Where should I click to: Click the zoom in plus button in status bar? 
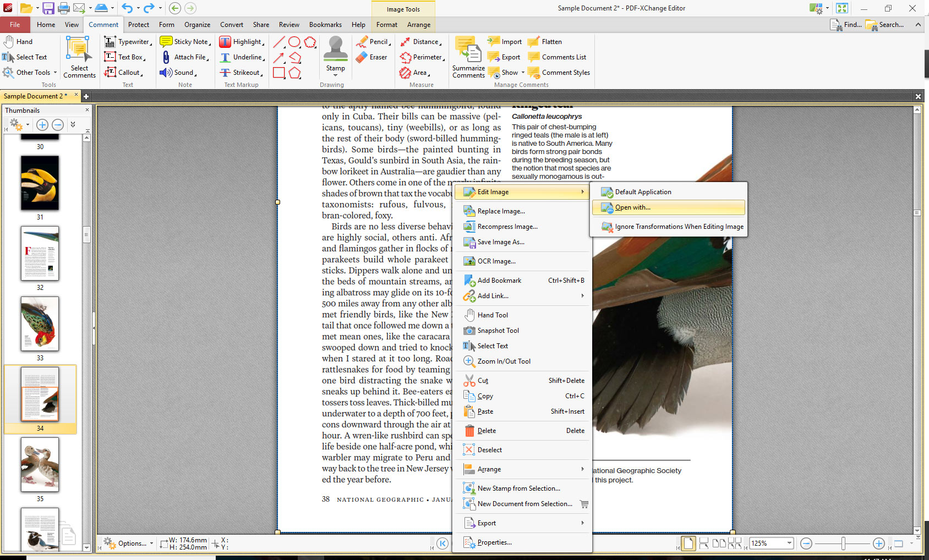(879, 543)
